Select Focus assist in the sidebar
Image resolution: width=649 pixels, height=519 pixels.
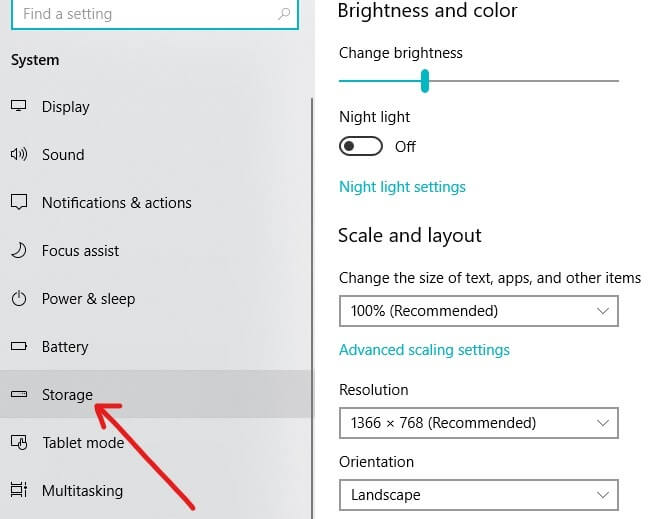pyautogui.click(x=80, y=251)
